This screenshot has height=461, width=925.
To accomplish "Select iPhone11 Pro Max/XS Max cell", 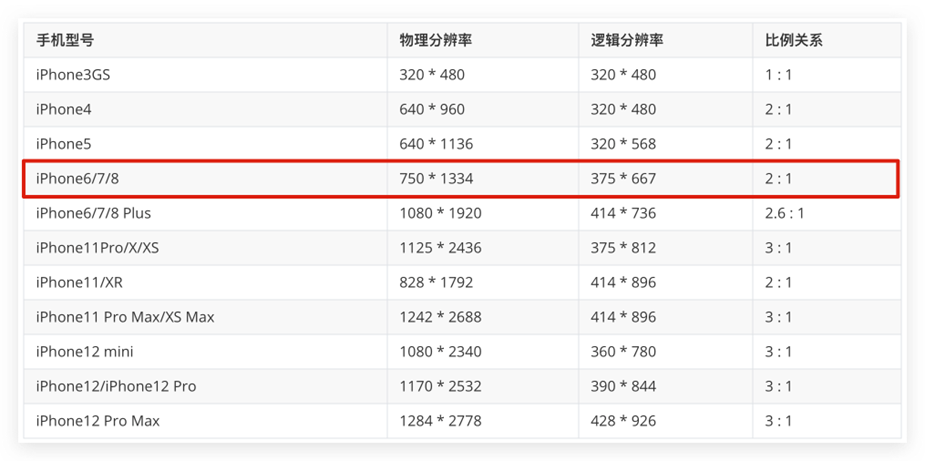I will tap(125, 317).
